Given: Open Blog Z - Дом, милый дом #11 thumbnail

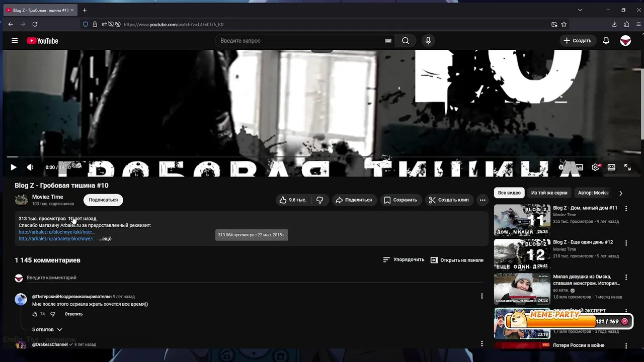Looking at the screenshot, I should pyautogui.click(x=522, y=220).
